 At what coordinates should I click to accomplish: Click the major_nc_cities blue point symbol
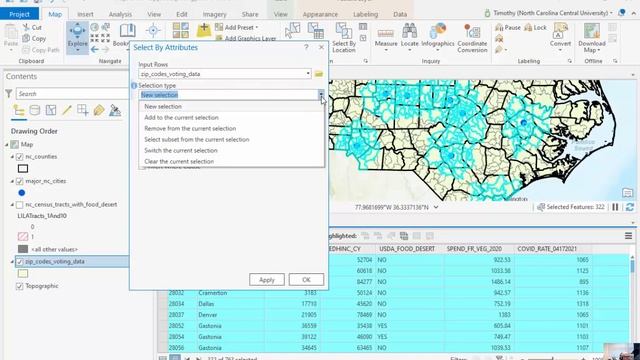pos(22,193)
